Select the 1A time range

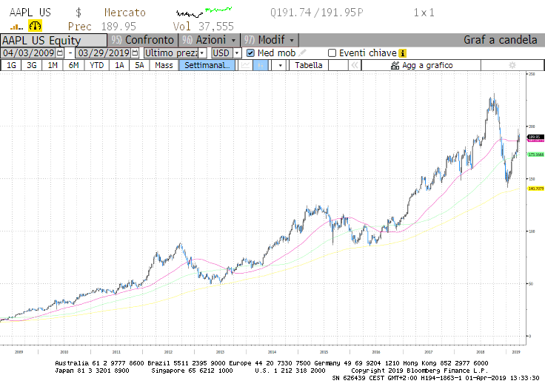point(119,65)
